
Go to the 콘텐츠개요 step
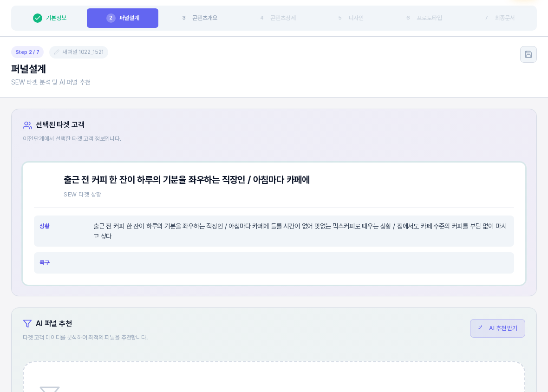pyautogui.click(x=200, y=18)
